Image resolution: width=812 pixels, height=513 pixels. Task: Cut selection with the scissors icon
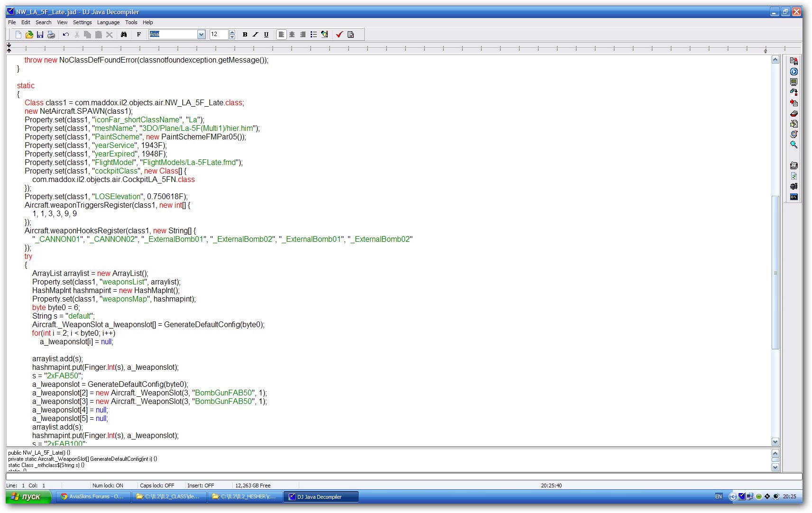pyautogui.click(x=77, y=34)
